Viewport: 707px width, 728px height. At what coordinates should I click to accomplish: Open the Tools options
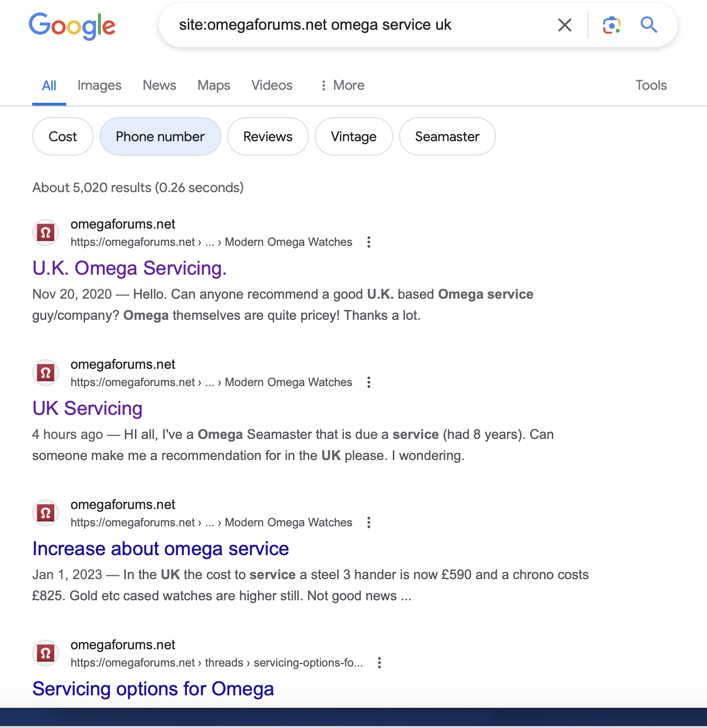[x=651, y=85]
